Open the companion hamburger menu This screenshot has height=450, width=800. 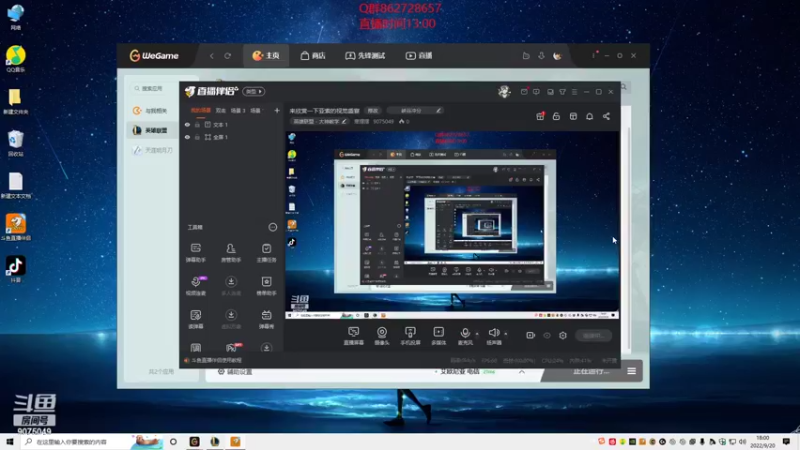tap(574, 92)
